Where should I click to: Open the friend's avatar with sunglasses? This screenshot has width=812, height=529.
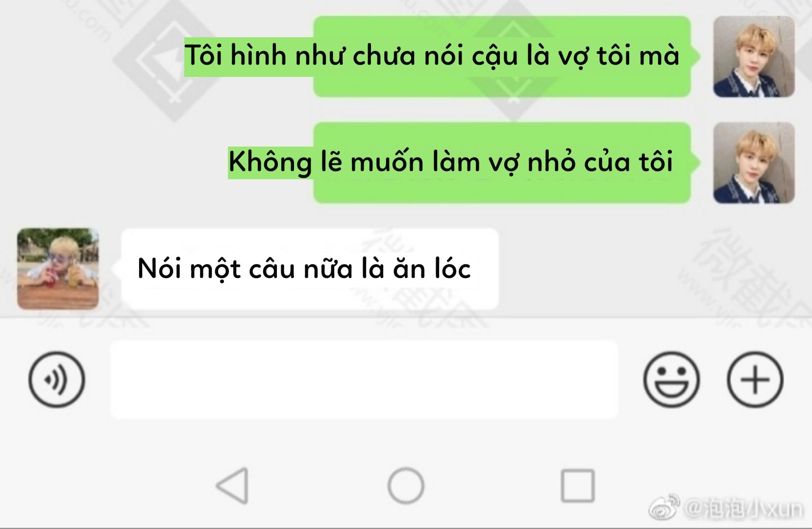point(58,269)
